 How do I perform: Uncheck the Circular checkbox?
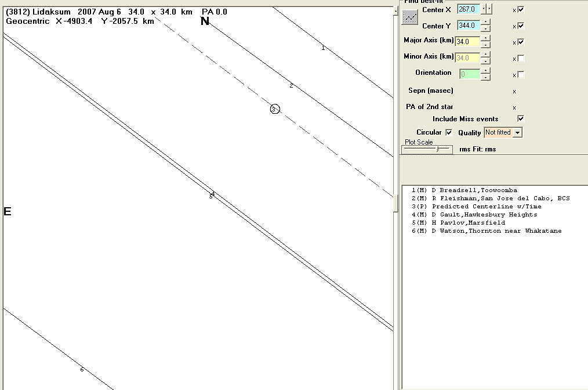pos(448,132)
